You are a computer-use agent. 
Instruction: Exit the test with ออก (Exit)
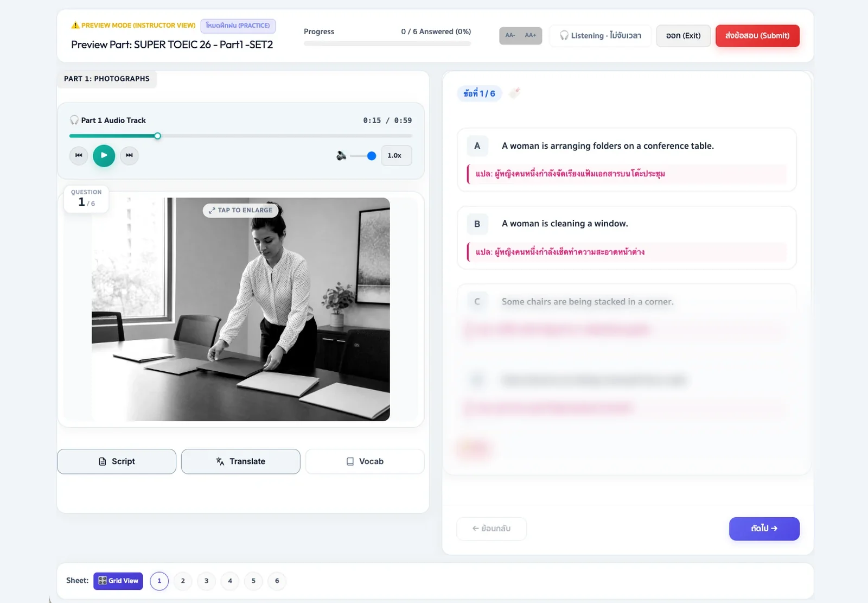684,36
